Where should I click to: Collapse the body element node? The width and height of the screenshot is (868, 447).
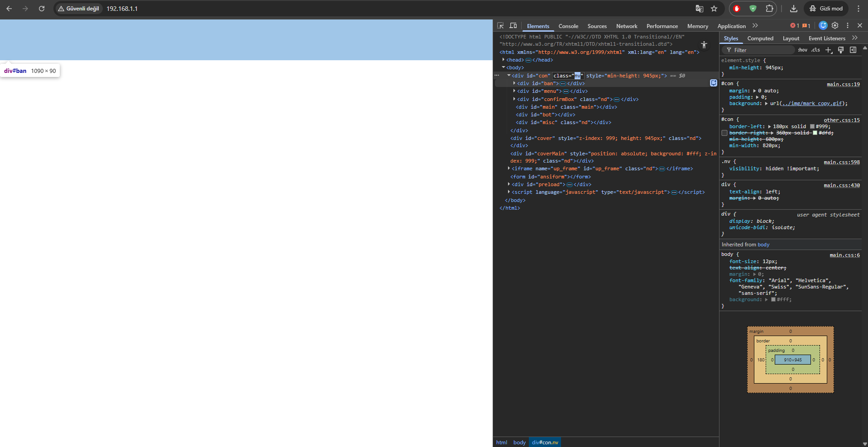coord(503,67)
